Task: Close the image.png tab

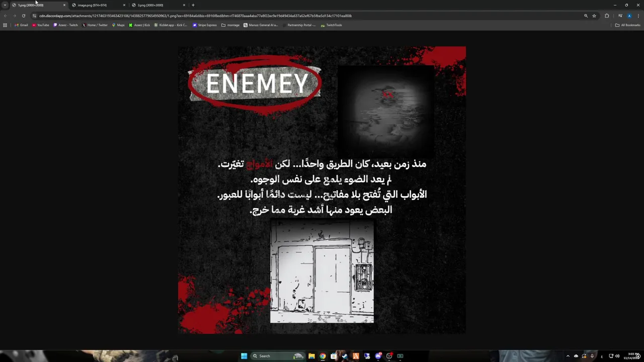Action: (x=124, y=5)
